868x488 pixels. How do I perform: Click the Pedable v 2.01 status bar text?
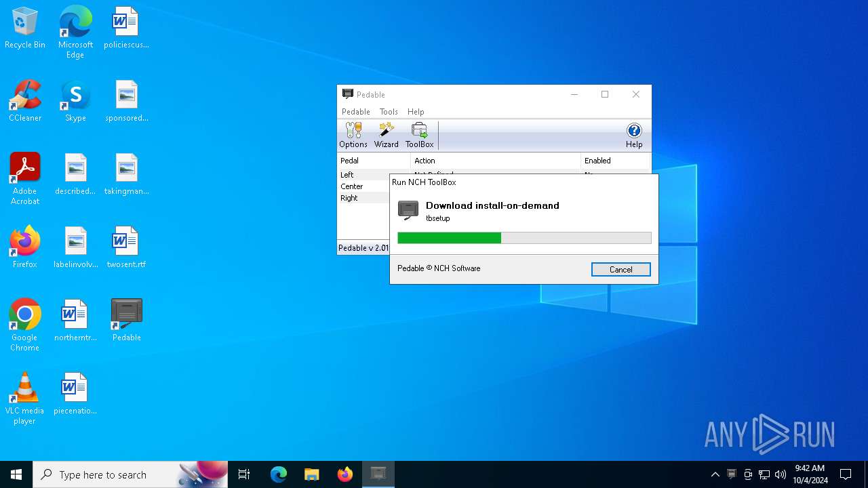tap(364, 248)
